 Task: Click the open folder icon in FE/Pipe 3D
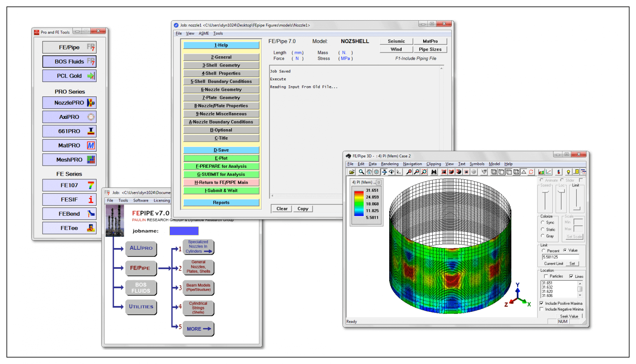click(353, 172)
